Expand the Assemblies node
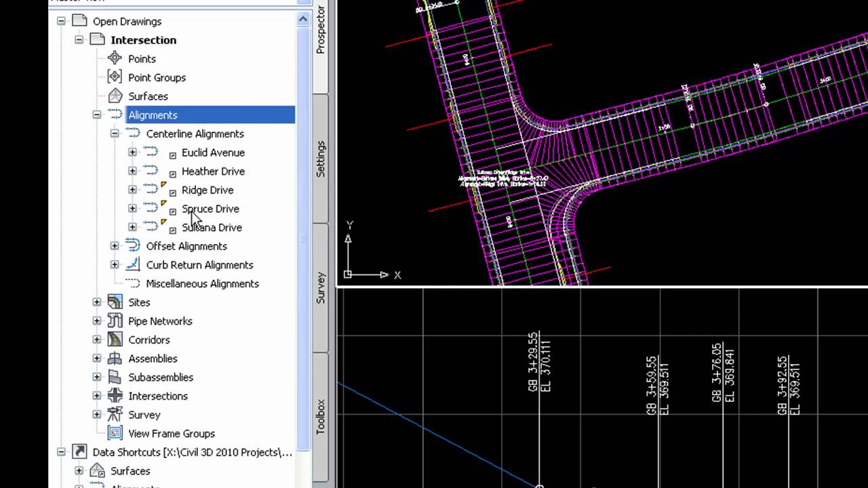The height and width of the screenshot is (488, 868). pyautogui.click(x=97, y=359)
